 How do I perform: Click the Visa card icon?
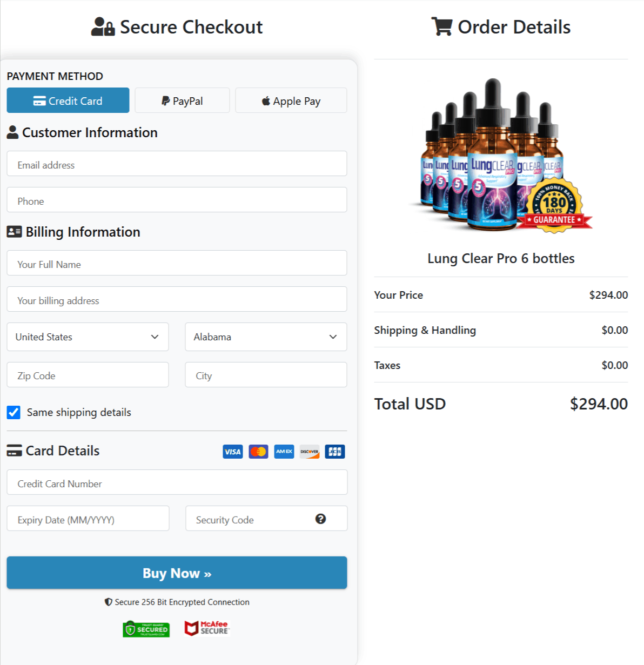click(x=232, y=451)
